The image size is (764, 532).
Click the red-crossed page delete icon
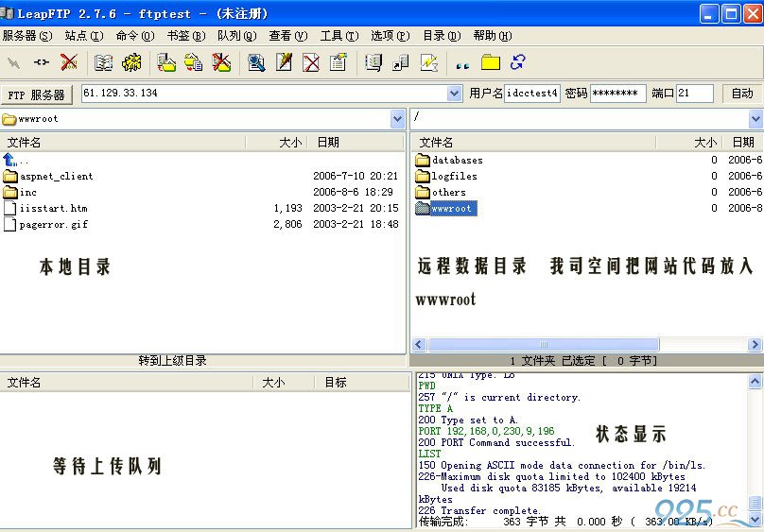click(x=311, y=62)
